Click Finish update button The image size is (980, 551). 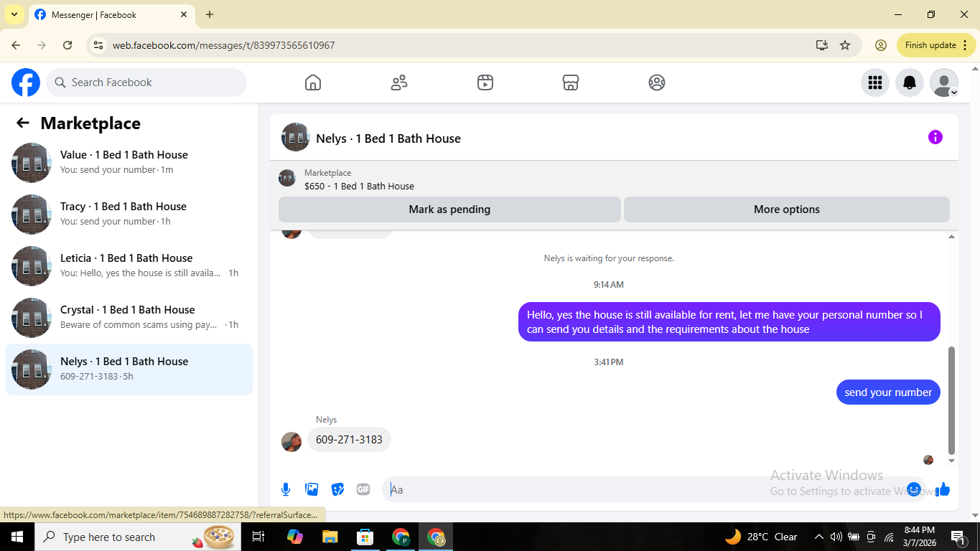click(936, 45)
